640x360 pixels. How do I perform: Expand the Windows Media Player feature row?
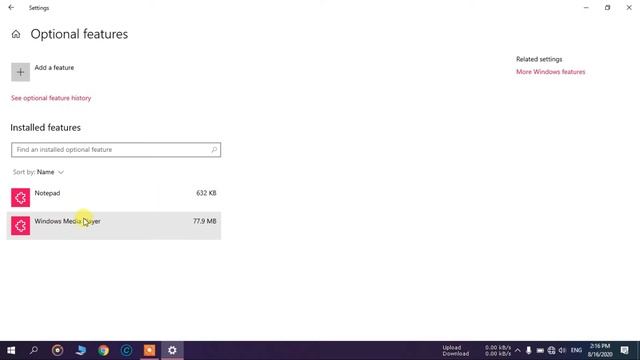coord(114,226)
